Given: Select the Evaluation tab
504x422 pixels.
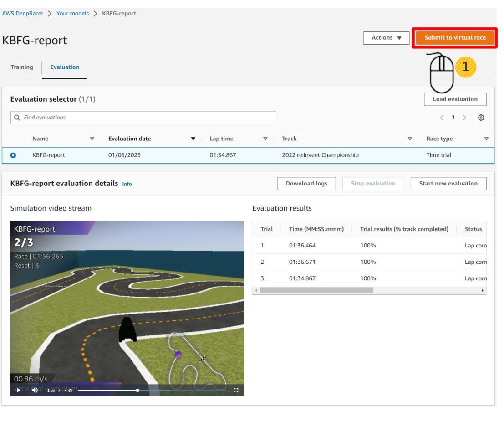Looking at the screenshot, I should point(65,67).
